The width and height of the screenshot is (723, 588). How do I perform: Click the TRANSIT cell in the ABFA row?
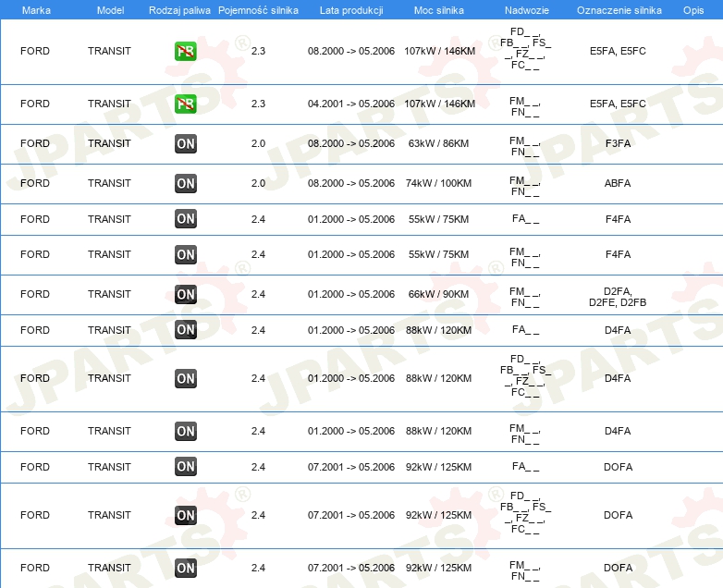tap(109, 184)
